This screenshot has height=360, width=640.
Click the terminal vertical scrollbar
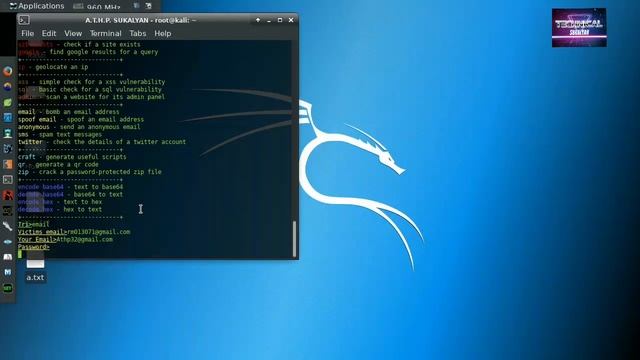pos(295,239)
